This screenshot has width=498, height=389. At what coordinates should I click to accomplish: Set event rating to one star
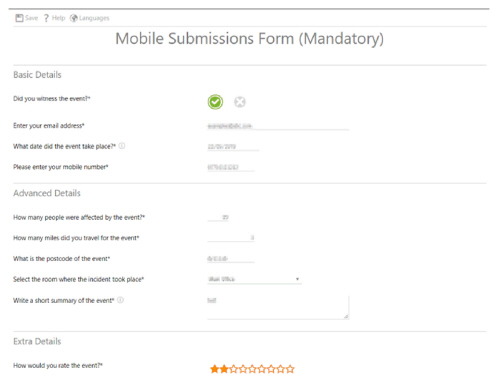[215, 369]
